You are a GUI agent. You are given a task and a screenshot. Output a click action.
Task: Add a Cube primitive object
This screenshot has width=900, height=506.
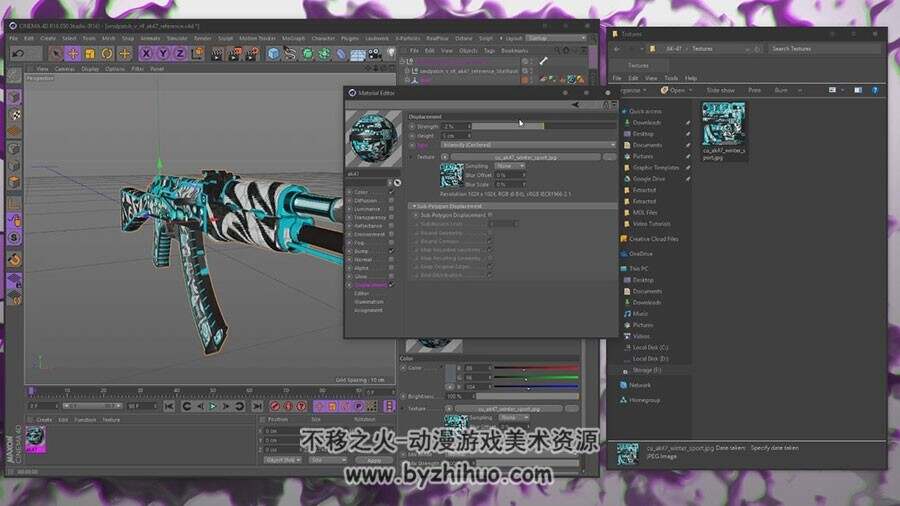[274, 54]
